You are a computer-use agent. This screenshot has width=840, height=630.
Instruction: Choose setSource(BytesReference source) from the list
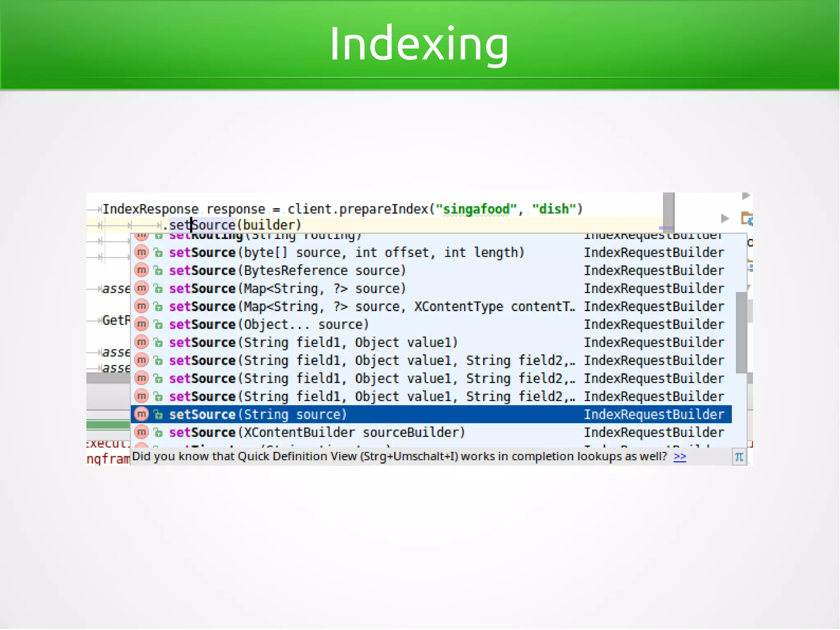(x=431, y=270)
